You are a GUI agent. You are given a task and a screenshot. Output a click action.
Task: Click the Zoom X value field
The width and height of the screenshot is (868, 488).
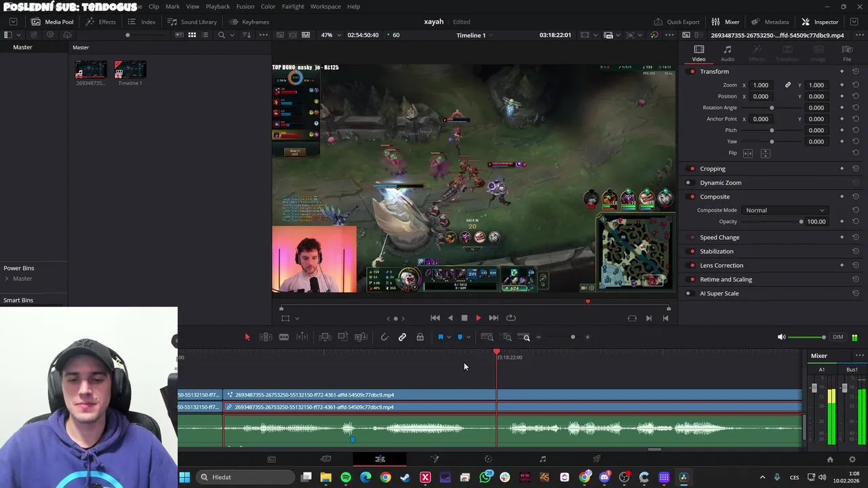(x=762, y=85)
